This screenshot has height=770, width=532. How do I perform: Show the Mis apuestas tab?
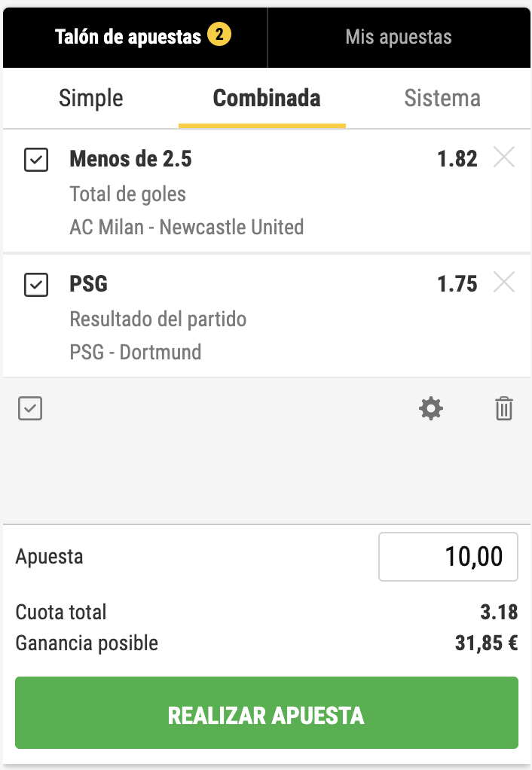[x=399, y=36]
